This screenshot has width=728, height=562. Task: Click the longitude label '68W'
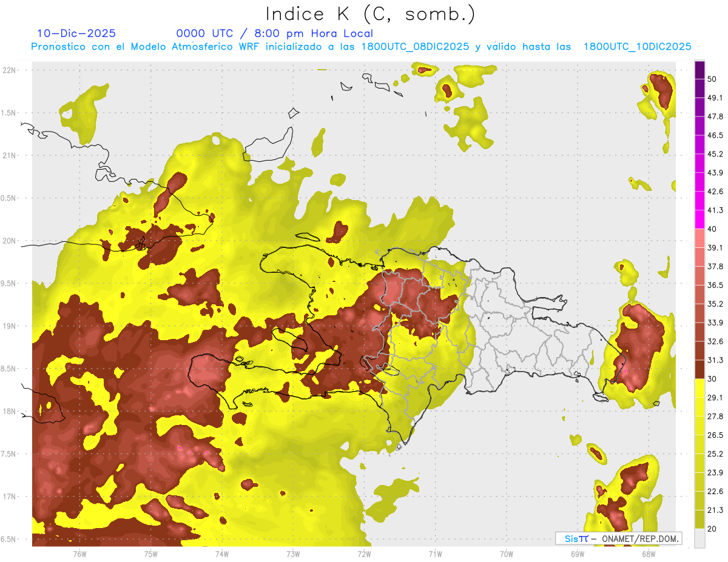648,554
